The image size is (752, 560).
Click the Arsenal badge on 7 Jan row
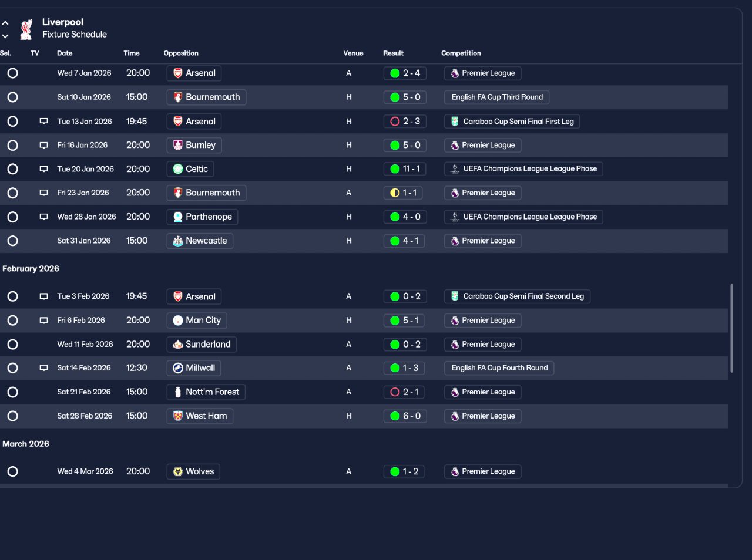point(178,73)
